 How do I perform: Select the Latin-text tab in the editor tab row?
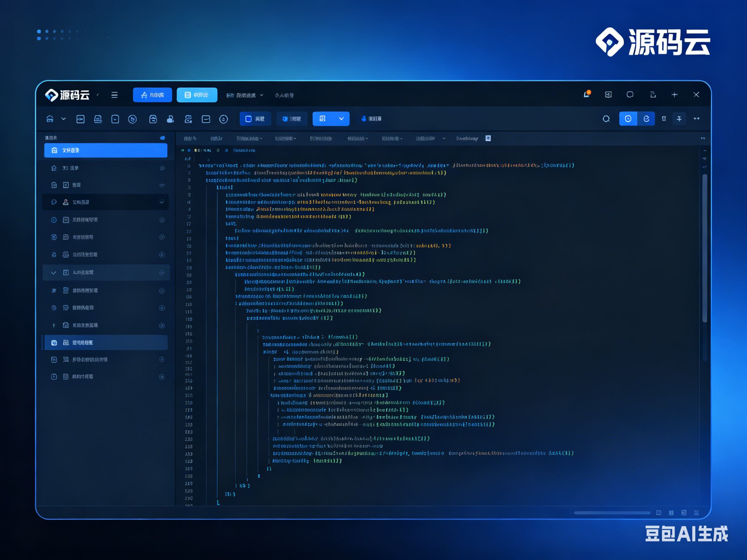[x=467, y=138]
